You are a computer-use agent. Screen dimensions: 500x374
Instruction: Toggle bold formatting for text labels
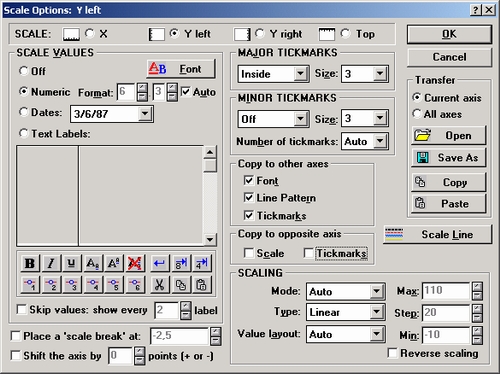tap(30, 263)
